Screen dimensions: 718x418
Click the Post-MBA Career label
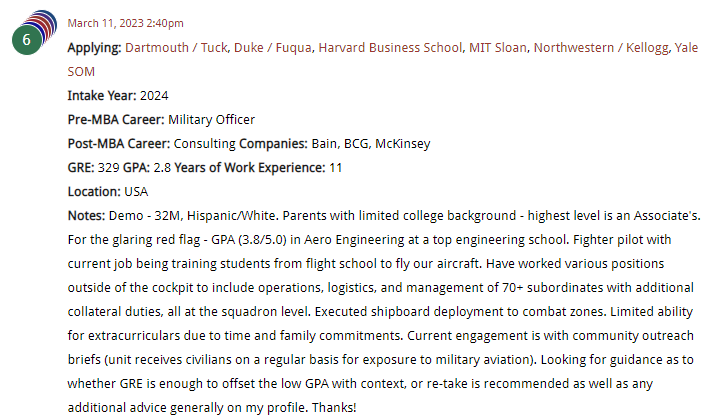pyautogui.click(x=114, y=144)
